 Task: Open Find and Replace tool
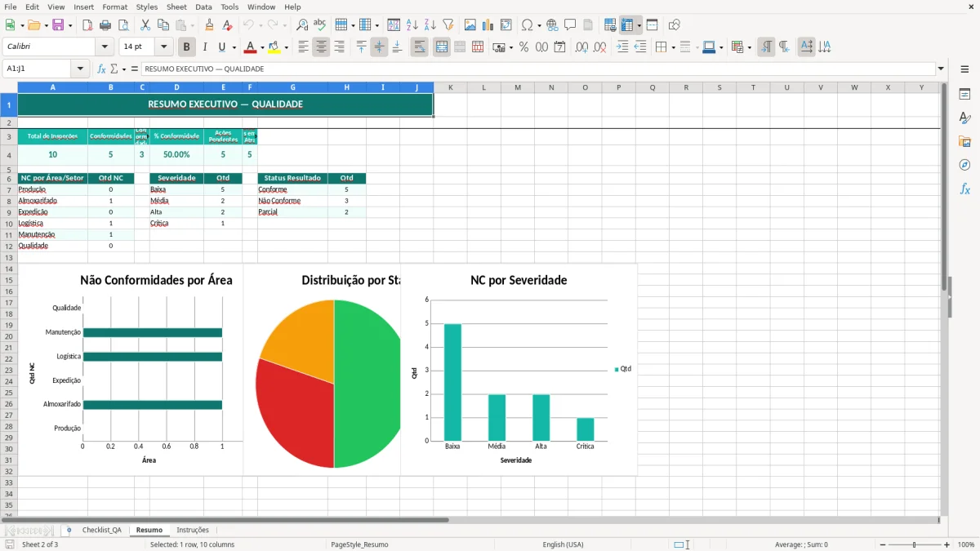coord(302,25)
